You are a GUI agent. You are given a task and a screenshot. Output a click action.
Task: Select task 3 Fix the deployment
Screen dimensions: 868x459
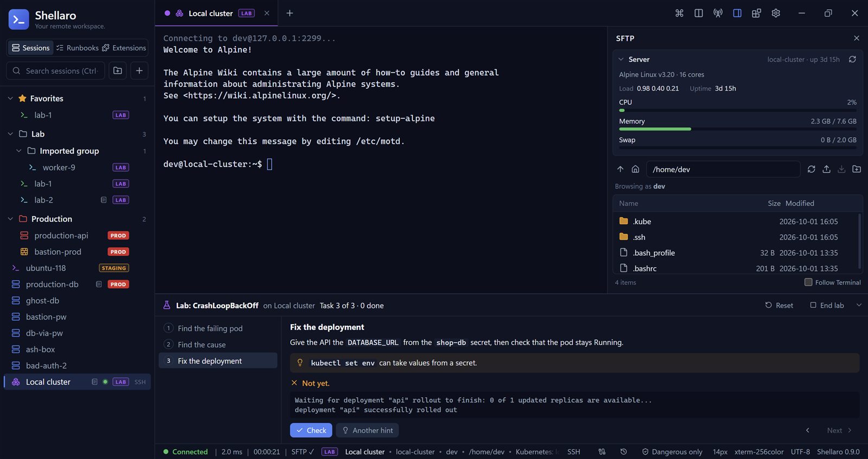(x=218, y=361)
